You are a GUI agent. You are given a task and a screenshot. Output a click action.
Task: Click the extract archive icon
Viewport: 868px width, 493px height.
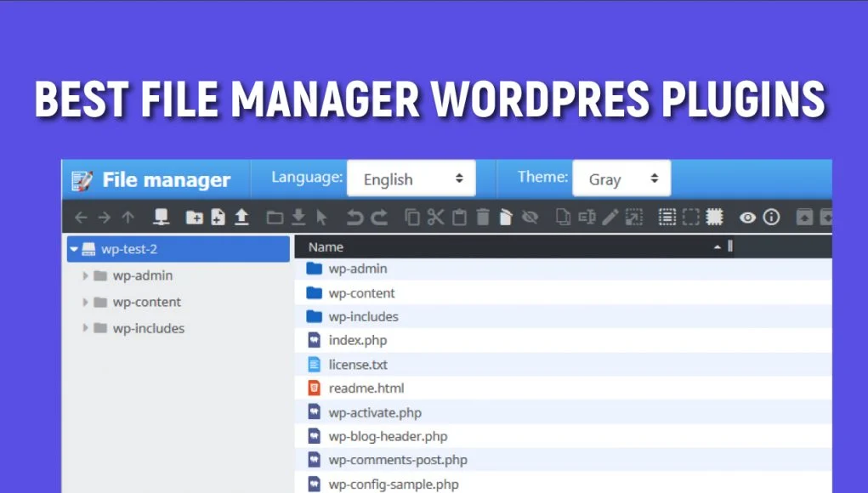tap(804, 217)
